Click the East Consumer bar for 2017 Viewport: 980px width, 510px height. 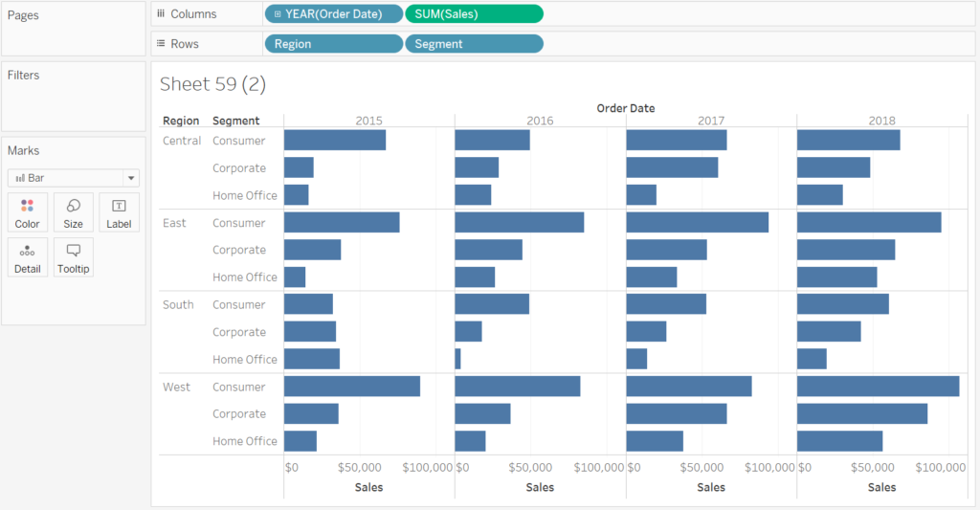pyautogui.click(x=697, y=223)
